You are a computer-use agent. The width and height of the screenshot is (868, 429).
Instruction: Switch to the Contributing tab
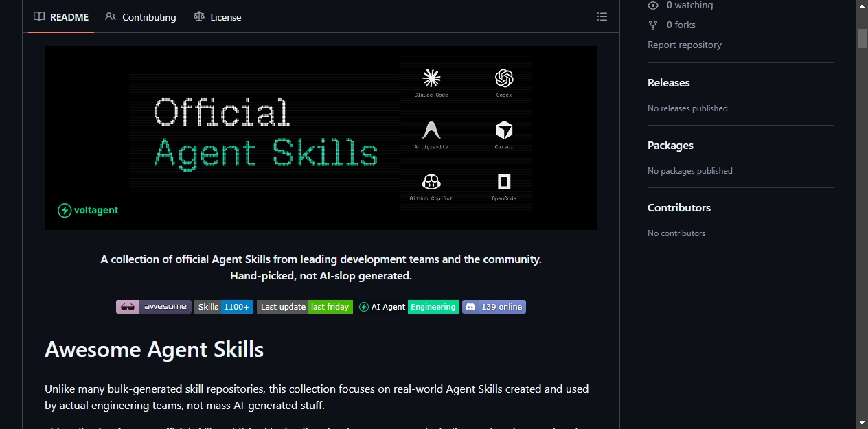(x=141, y=17)
